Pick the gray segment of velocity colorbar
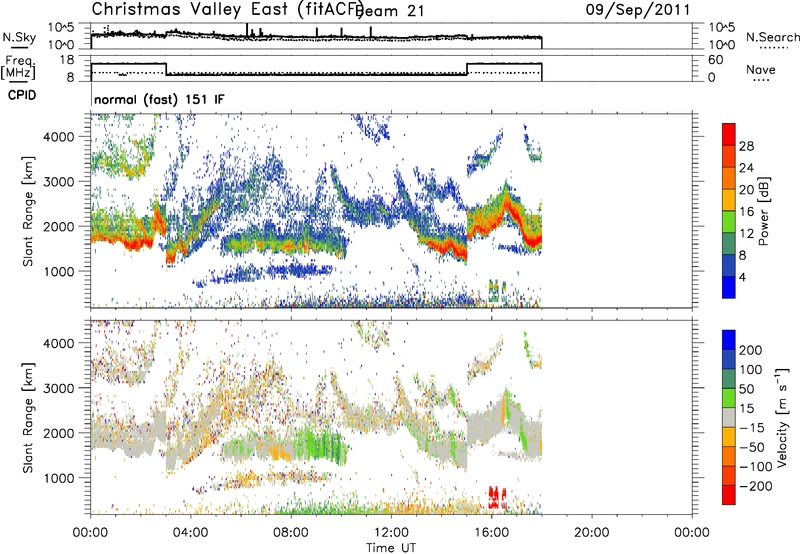Screen dimensions: 800x554 coord(729,418)
